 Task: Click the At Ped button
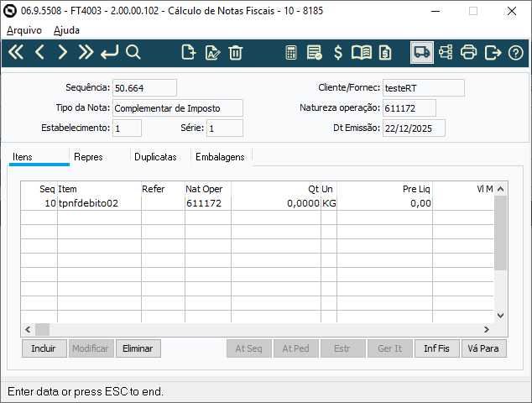[296, 348]
